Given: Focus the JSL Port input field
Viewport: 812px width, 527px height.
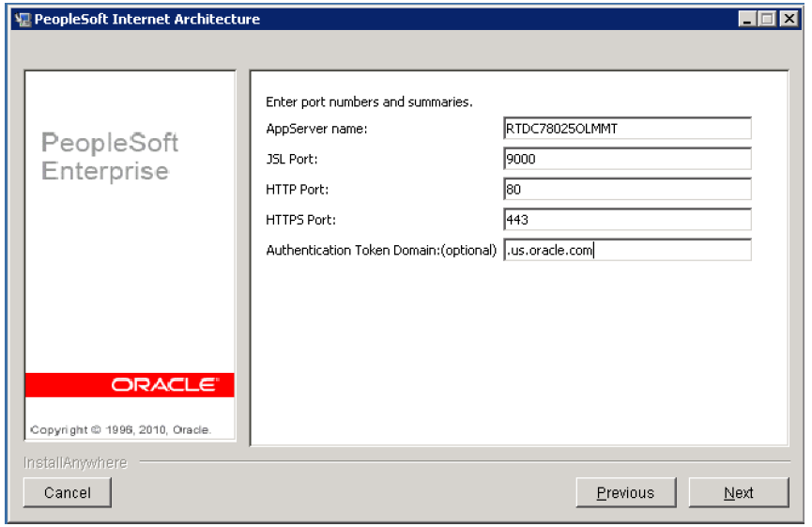Looking at the screenshot, I should 627,159.
